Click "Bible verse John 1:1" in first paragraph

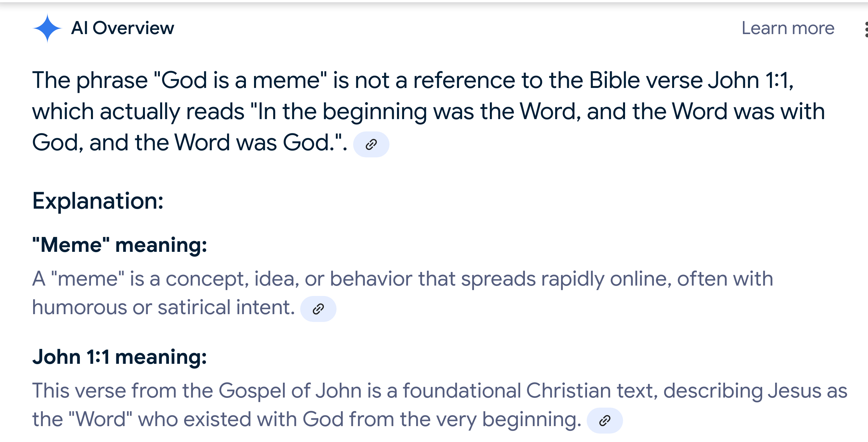coord(689,80)
